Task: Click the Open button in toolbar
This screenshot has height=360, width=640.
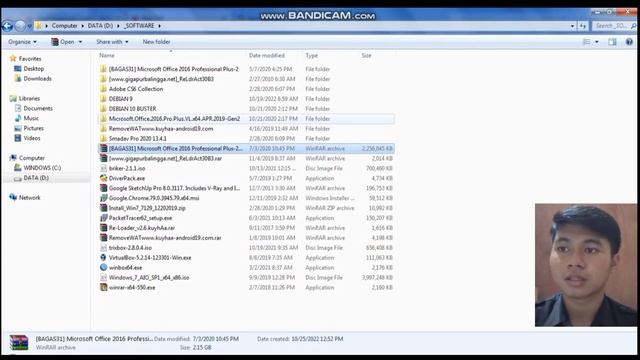Action: coord(63,42)
